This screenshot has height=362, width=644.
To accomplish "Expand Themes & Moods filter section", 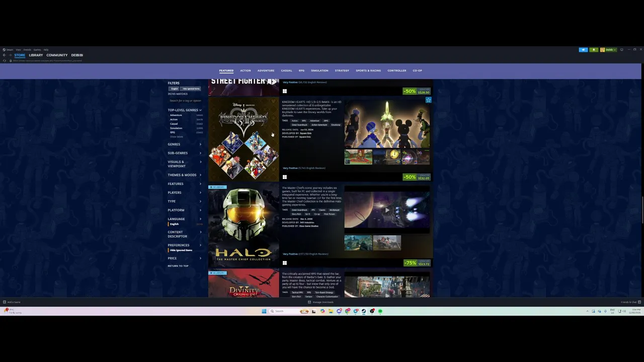I will pyautogui.click(x=185, y=175).
